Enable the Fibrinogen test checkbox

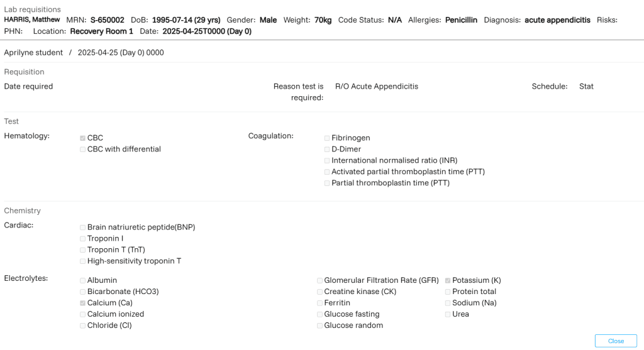(x=327, y=138)
